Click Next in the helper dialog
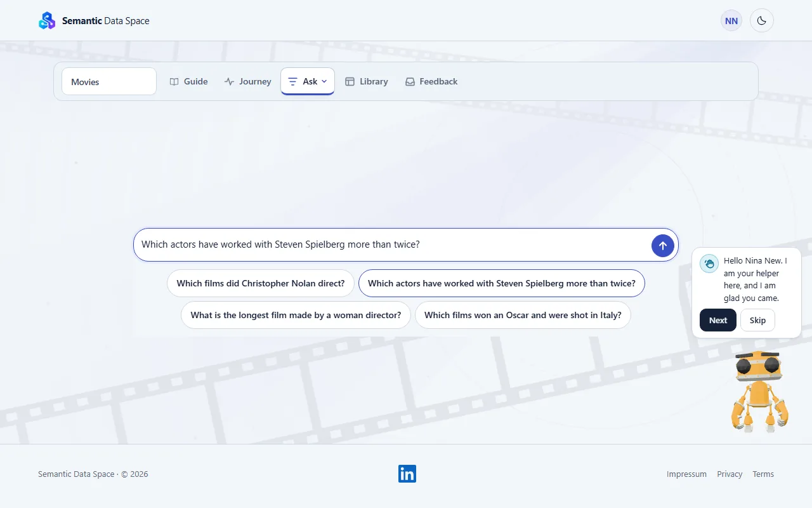This screenshot has height=508, width=812. coord(718,320)
